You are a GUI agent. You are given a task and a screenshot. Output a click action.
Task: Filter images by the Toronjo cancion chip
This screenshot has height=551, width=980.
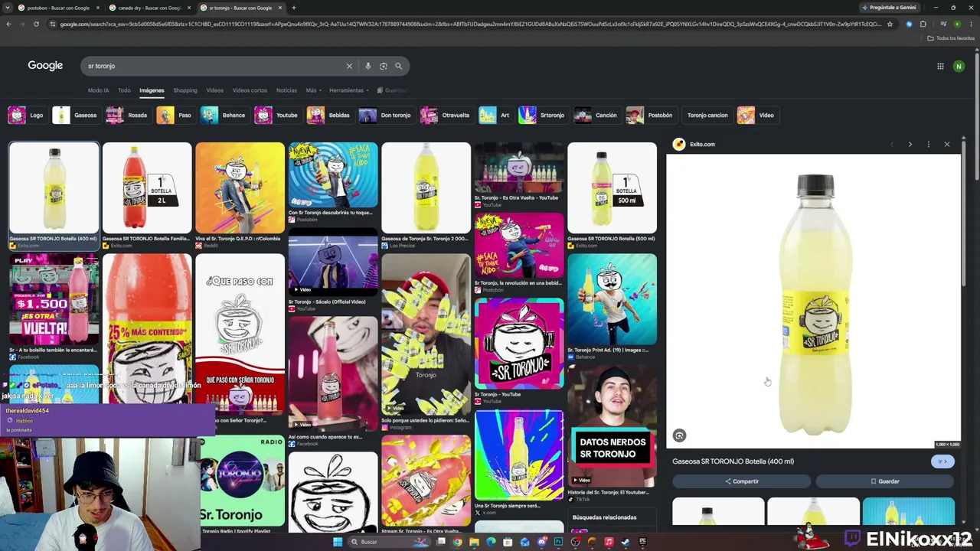tap(707, 116)
